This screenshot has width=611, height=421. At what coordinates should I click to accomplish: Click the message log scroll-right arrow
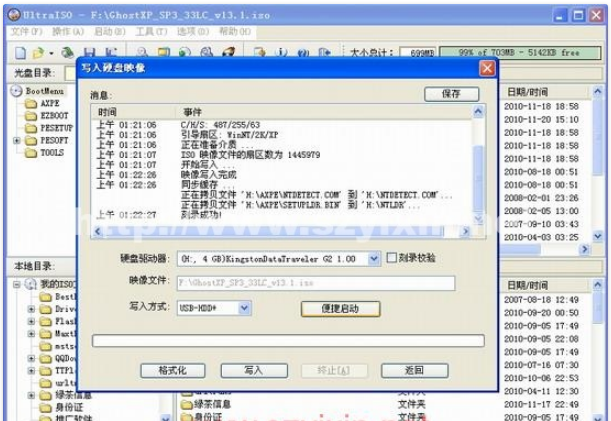[x=465, y=232]
